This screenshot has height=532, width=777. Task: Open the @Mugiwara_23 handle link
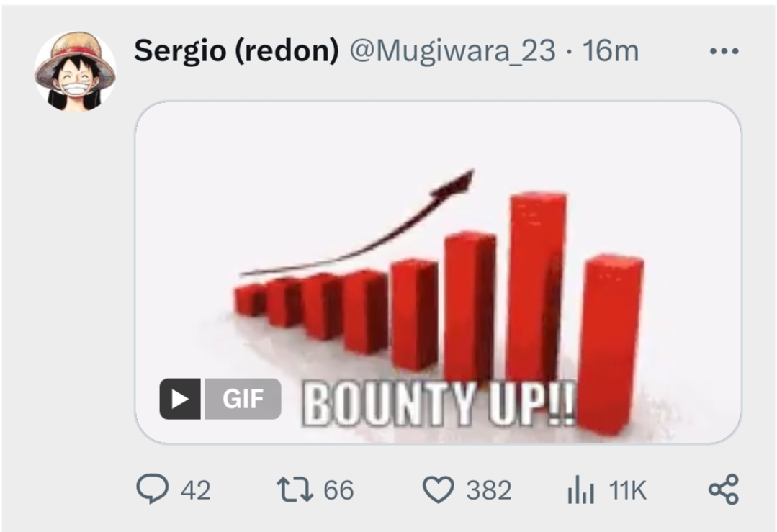(453, 51)
